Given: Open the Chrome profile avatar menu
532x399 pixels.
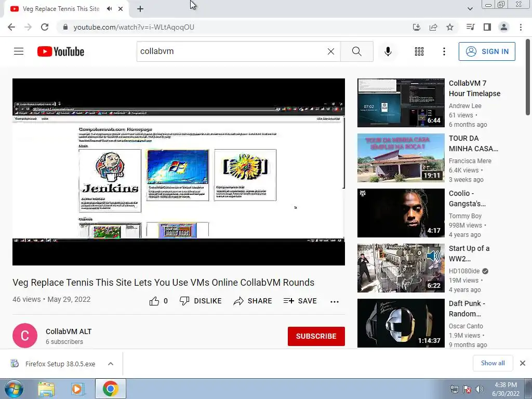Looking at the screenshot, I should pyautogui.click(x=504, y=27).
